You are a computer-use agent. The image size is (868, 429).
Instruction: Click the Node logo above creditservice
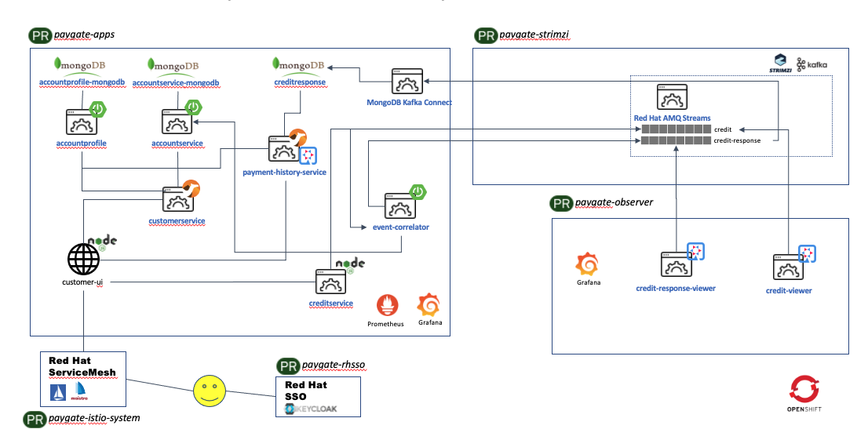click(x=350, y=264)
